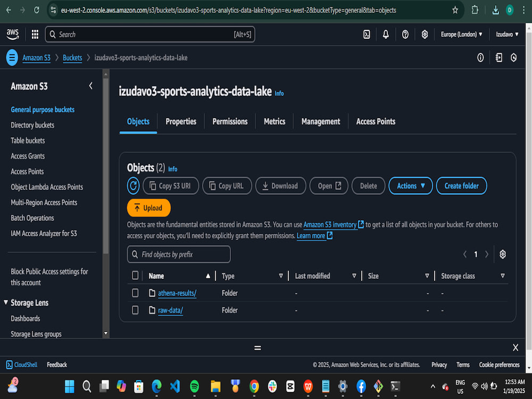Image resolution: width=532 pixels, height=399 pixels.
Task: Open Visual Studio Code from taskbar
Action: coord(175,386)
